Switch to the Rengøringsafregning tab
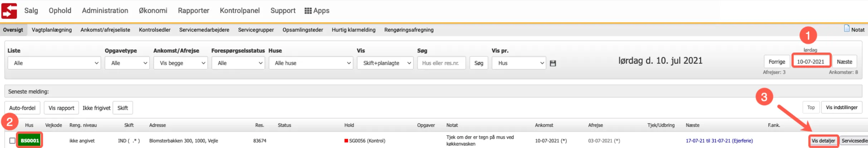 coord(409,30)
